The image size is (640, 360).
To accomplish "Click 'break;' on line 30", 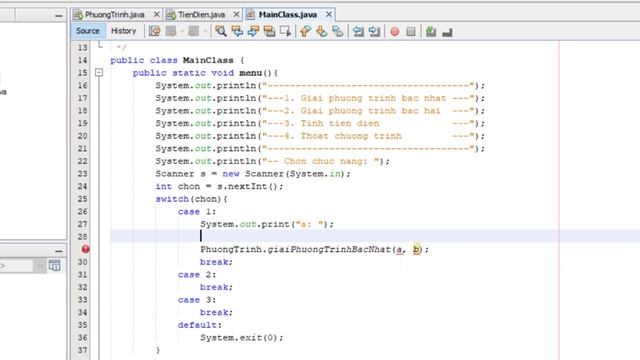I will click(x=216, y=262).
